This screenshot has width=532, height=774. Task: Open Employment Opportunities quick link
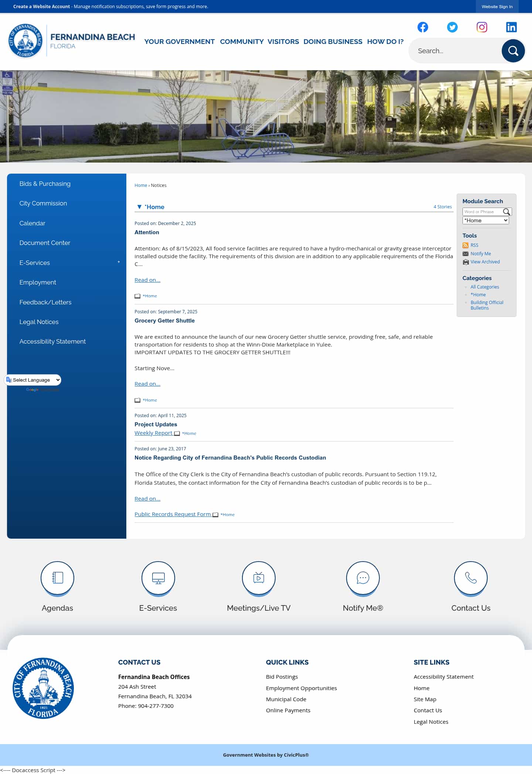tap(301, 688)
